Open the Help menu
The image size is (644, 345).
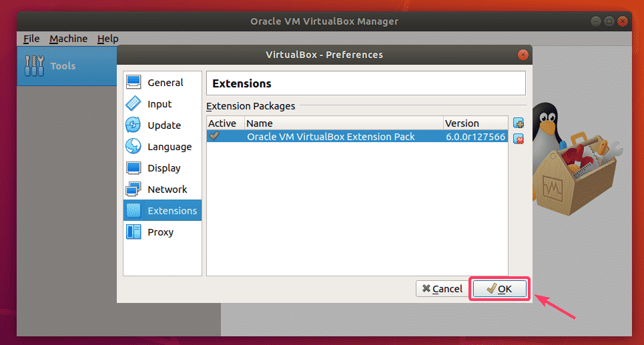click(107, 39)
